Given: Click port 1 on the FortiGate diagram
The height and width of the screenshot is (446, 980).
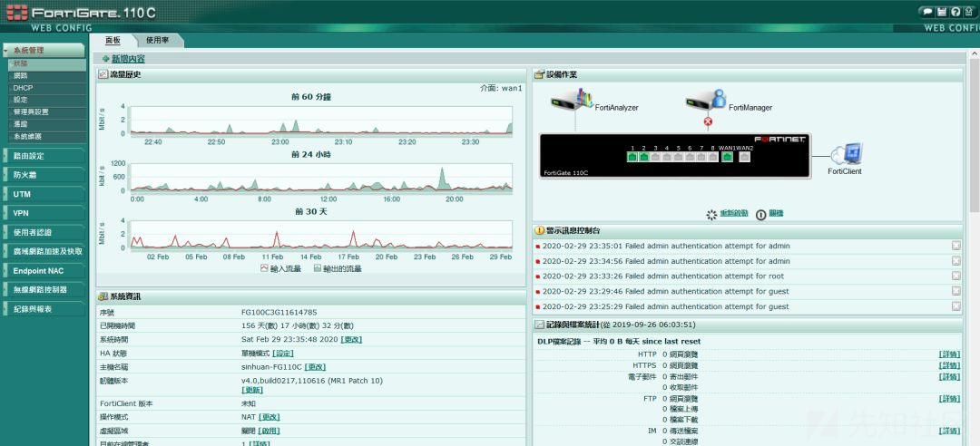Looking at the screenshot, I should (632, 157).
